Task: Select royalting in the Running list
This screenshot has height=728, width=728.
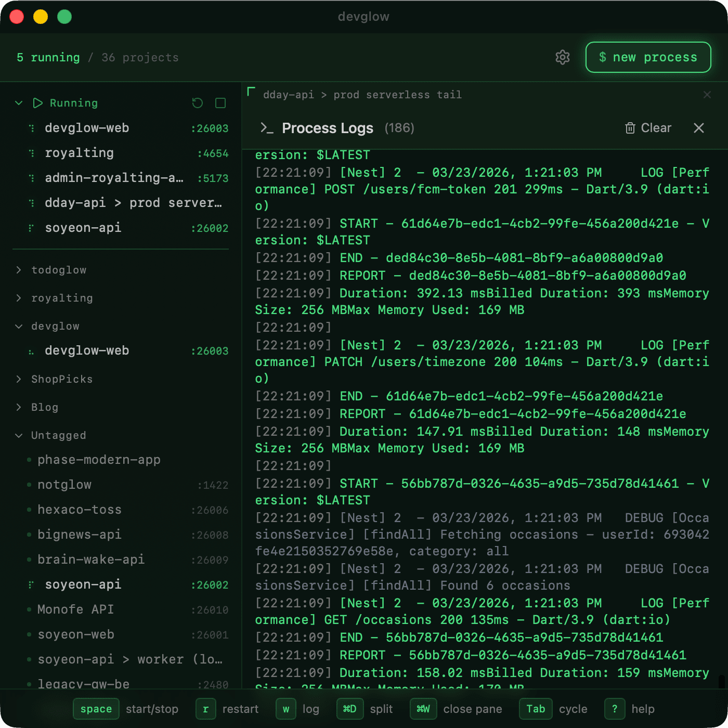Action: click(79, 153)
